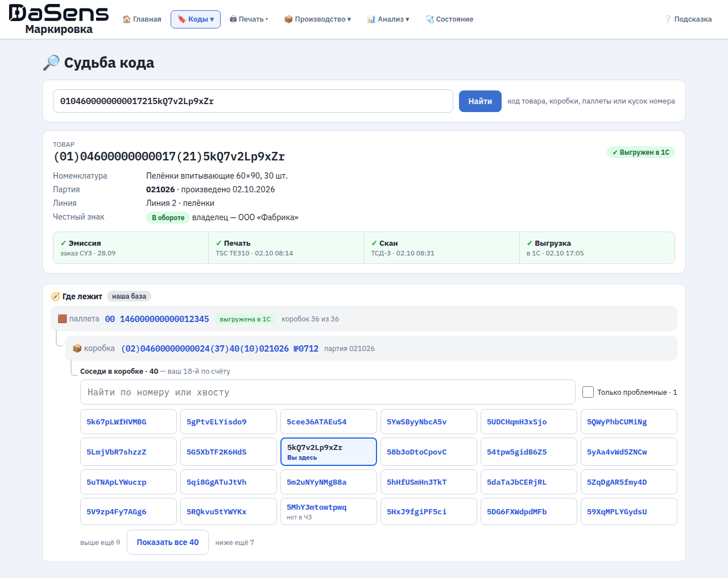Click the compass icon near Где лежит
728x578 pixels.
(55, 296)
